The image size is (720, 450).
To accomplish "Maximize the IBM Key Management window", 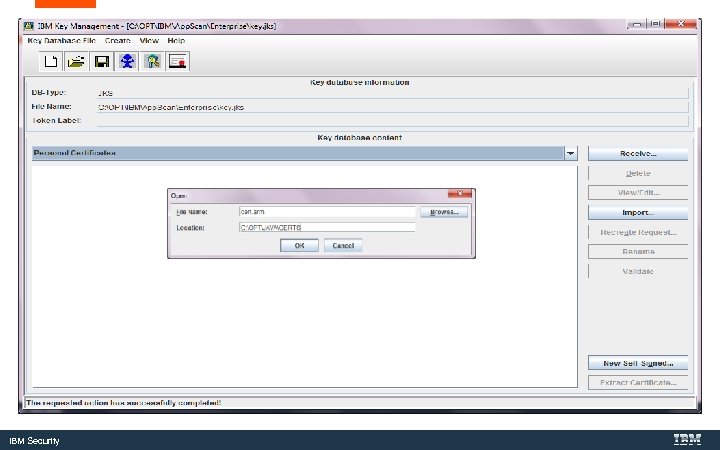I will [656, 24].
